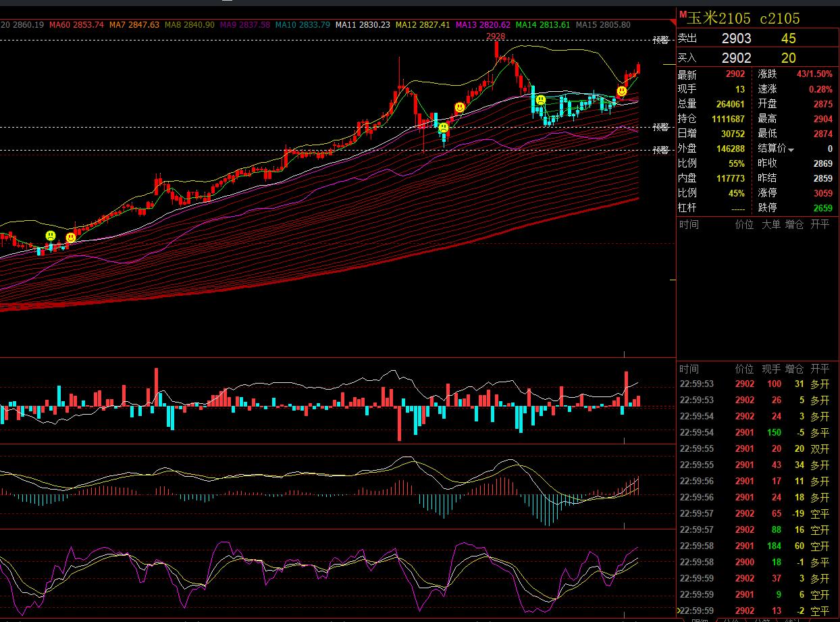Click the 现手 column header in the tick list
Image resolution: width=840 pixels, height=622 pixels.
point(771,369)
